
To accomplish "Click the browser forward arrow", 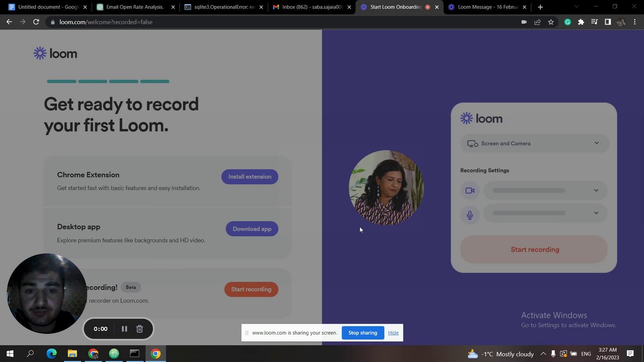I will coord(22,22).
